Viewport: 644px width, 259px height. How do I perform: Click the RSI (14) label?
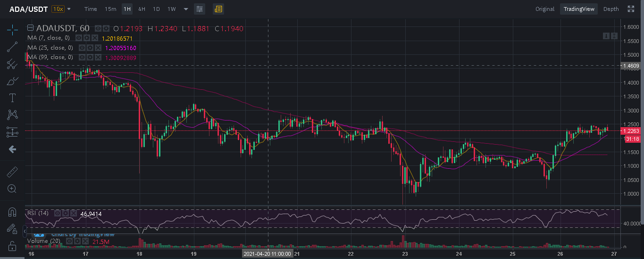click(38, 213)
